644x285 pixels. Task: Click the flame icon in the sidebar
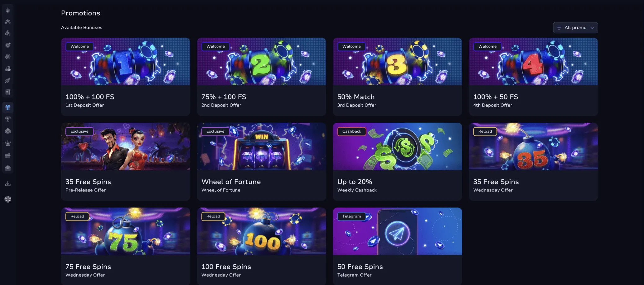point(8,10)
